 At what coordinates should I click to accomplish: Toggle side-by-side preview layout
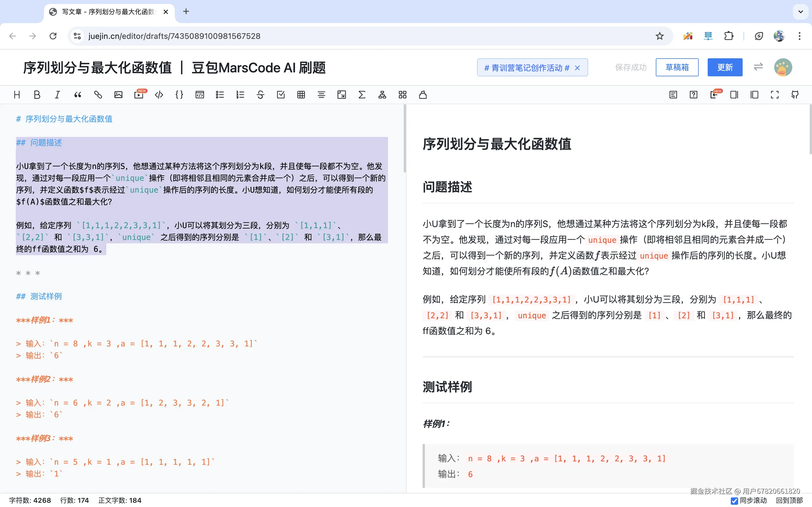pos(754,95)
